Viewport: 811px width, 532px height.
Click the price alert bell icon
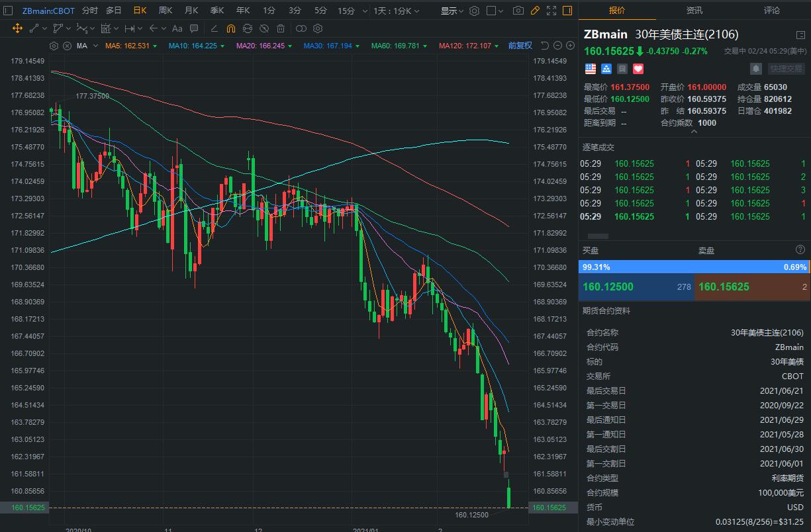click(x=755, y=68)
